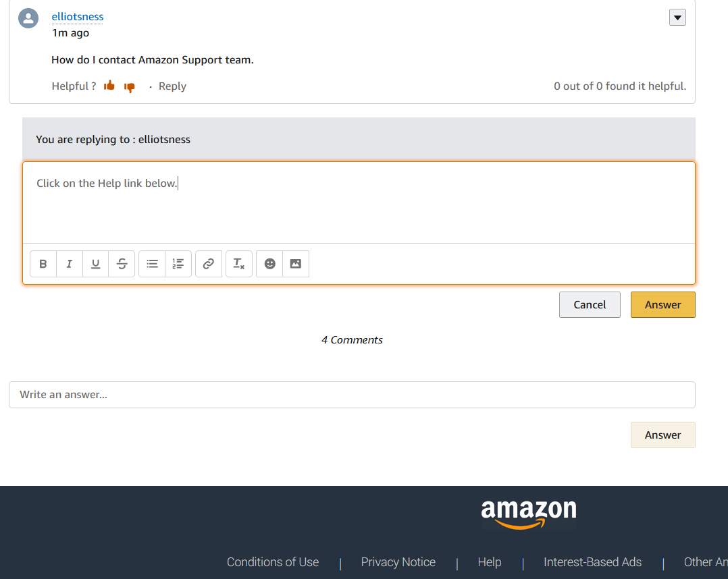This screenshot has height=579, width=728.
Task: Open the Help footer link
Action: [490, 562]
